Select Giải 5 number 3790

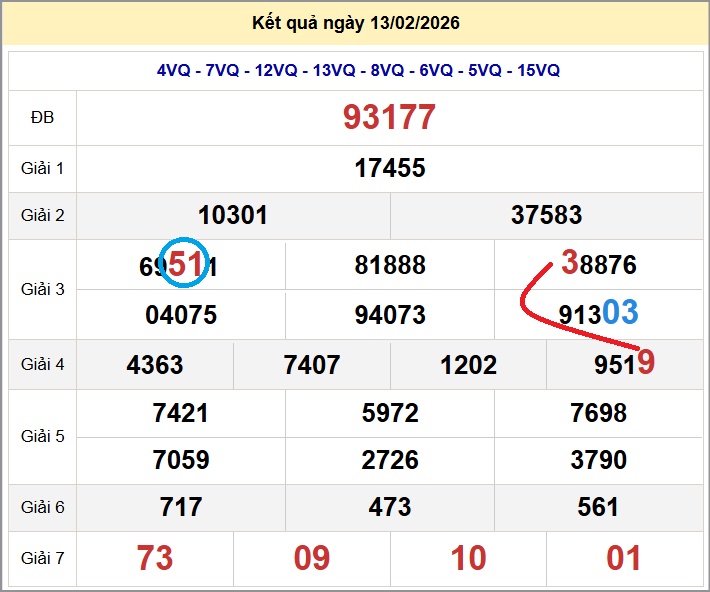pyautogui.click(x=598, y=460)
